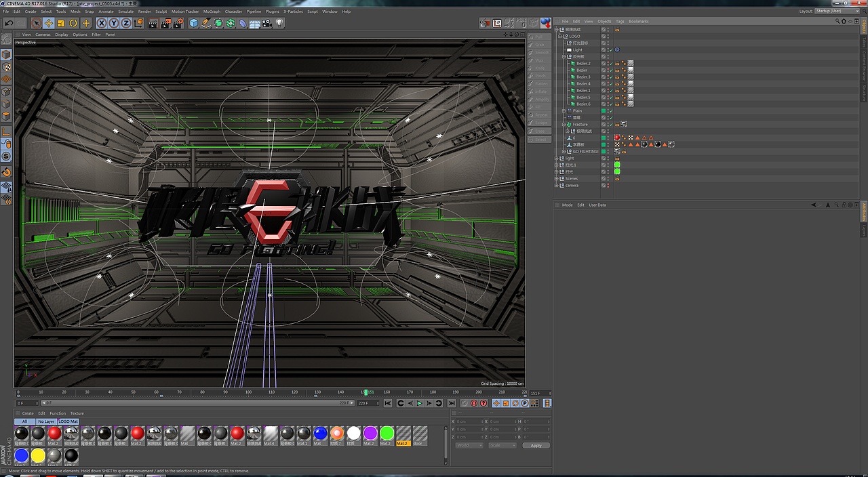The height and width of the screenshot is (477, 868).
Task: Toggle enable checkmark for Plain effector
Action: [x=610, y=110]
